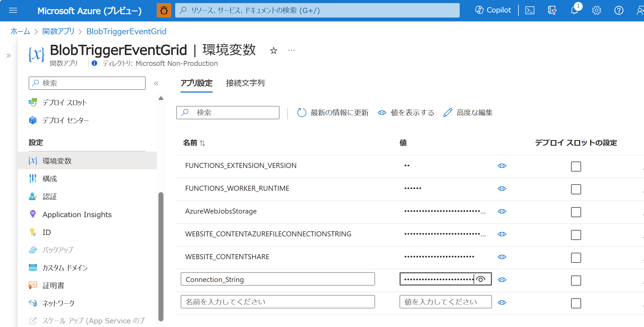Click the sidebar vertical scrollbar thumb
The width and height of the screenshot is (644, 327).
[x=161, y=256]
